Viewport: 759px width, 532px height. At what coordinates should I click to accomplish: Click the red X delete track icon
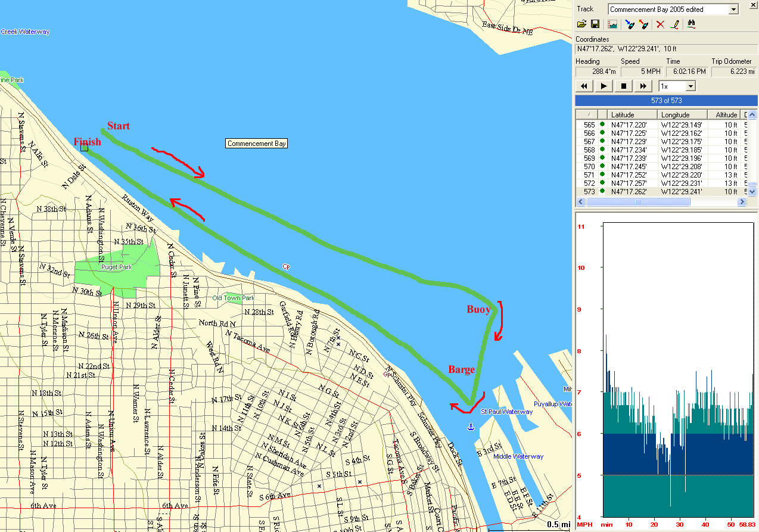(660, 24)
